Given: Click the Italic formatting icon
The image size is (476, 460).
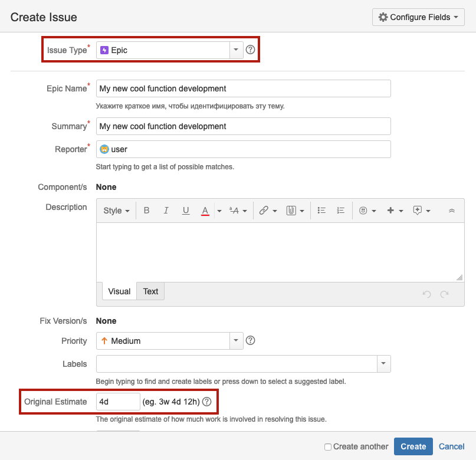Looking at the screenshot, I should [x=166, y=211].
